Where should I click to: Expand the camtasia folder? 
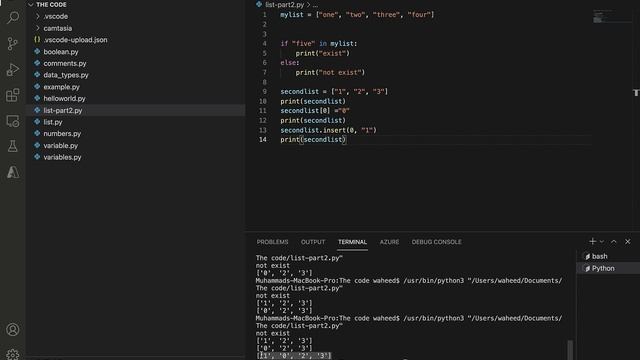coord(136,28)
